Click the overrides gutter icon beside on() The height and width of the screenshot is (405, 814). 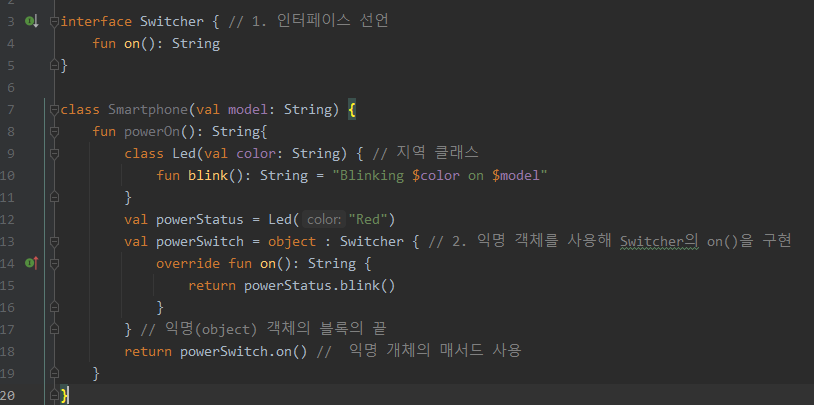click(32, 264)
